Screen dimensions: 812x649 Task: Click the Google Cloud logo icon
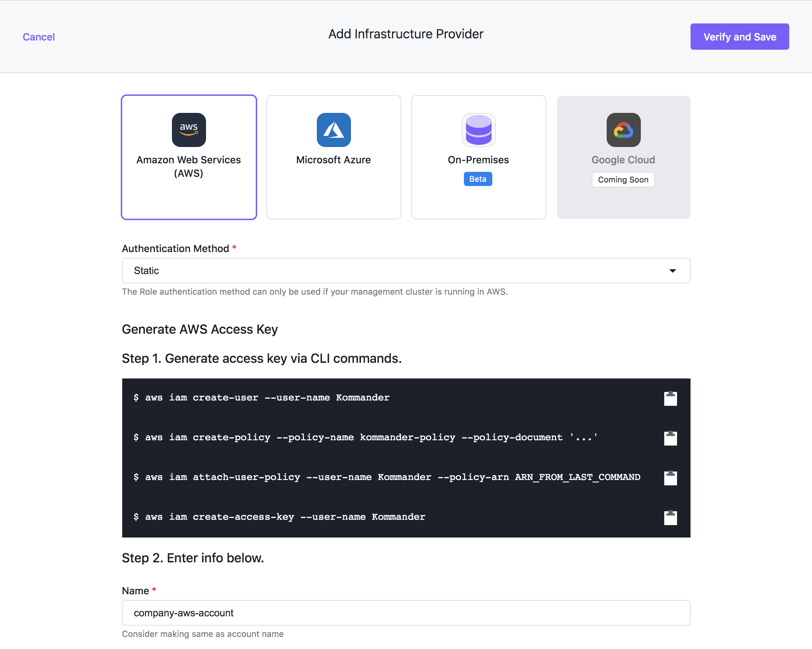623,130
